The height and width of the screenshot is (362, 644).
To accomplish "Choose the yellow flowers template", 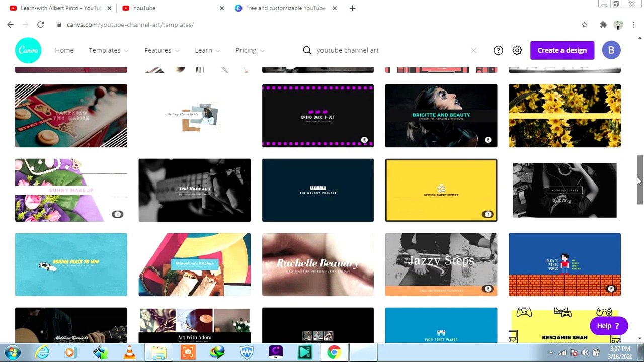I will click(565, 116).
